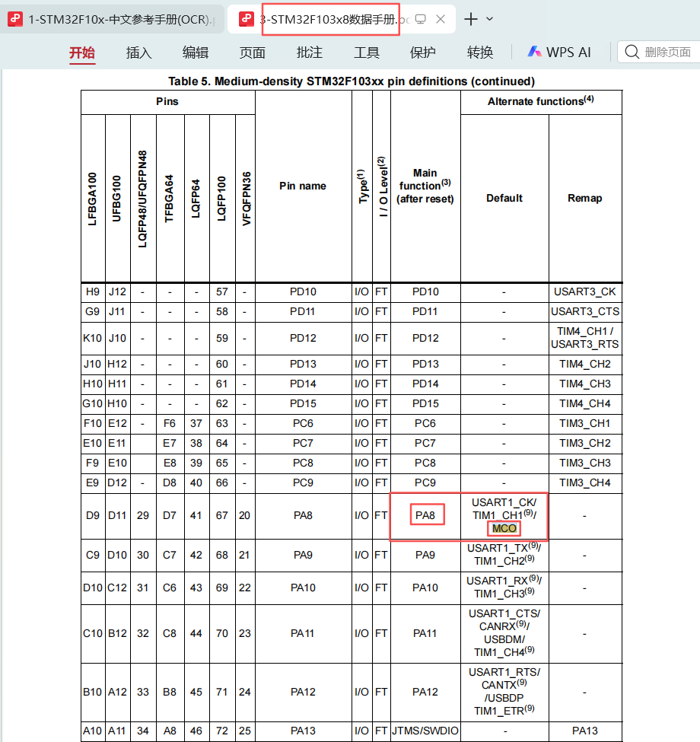Click LQFP100 pin number 57
700x742 pixels.
tap(222, 292)
